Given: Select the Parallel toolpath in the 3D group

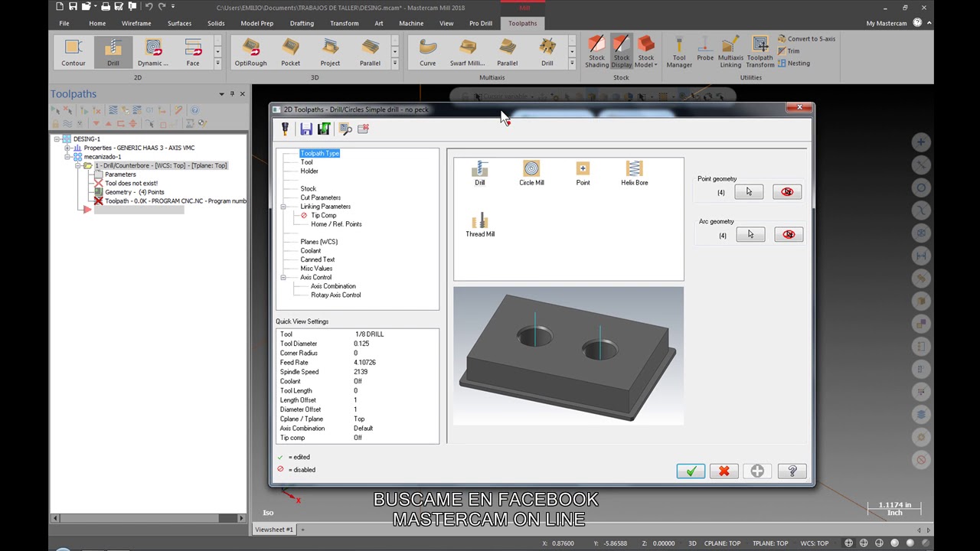Looking at the screenshot, I should point(371,53).
